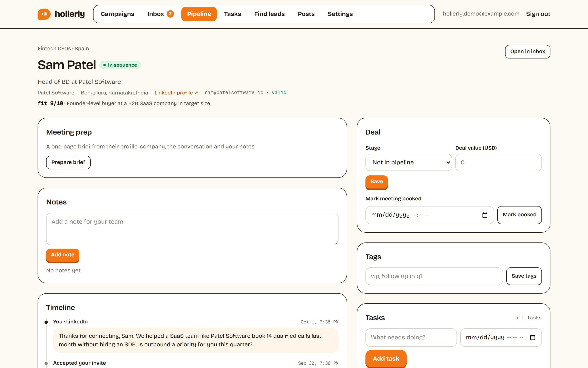Open calendar picker in Mark meeting booked field
Image resolution: width=588 pixels, height=368 pixels.
pyautogui.click(x=485, y=215)
